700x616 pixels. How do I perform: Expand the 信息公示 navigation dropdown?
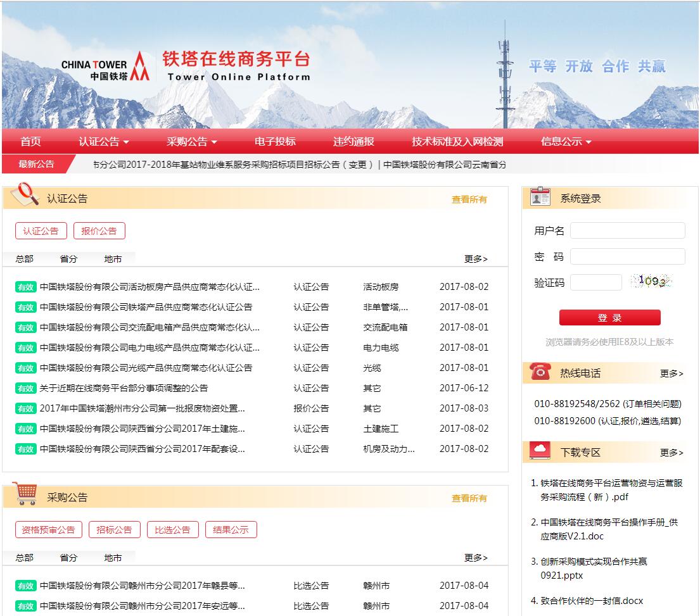pyautogui.click(x=566, y=142)
